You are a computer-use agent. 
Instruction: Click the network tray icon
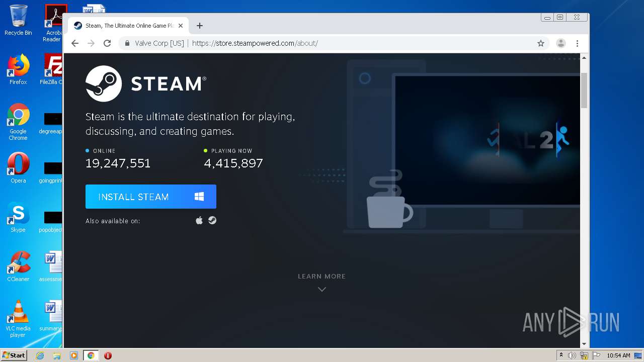tap(584, 355)
